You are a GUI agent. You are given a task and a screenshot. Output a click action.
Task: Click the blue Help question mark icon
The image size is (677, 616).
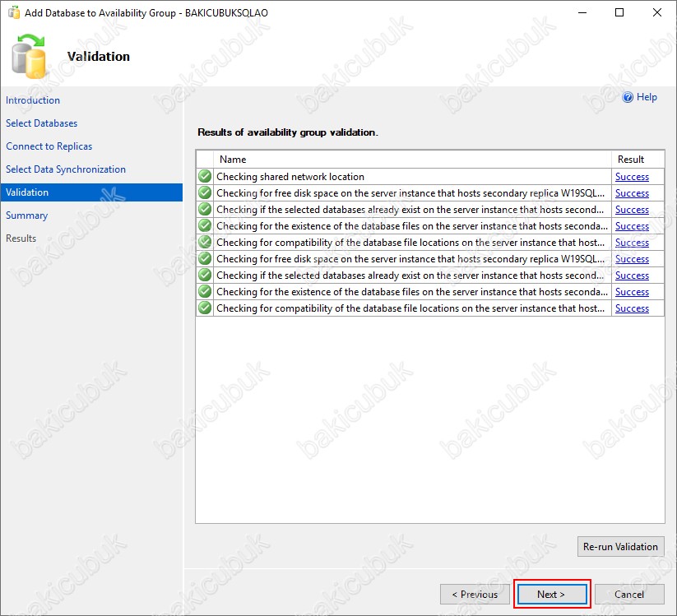(628, 97)
